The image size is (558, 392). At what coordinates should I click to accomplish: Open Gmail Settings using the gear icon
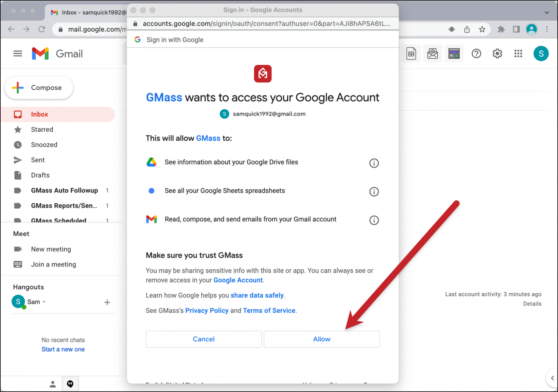(497, 53)
